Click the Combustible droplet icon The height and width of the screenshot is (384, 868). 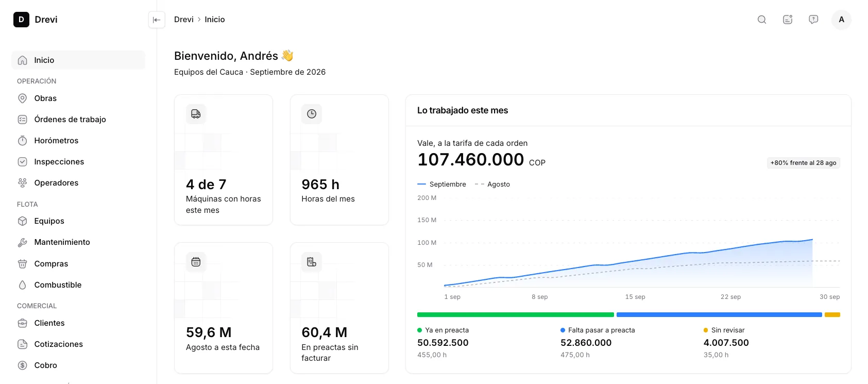23,285
